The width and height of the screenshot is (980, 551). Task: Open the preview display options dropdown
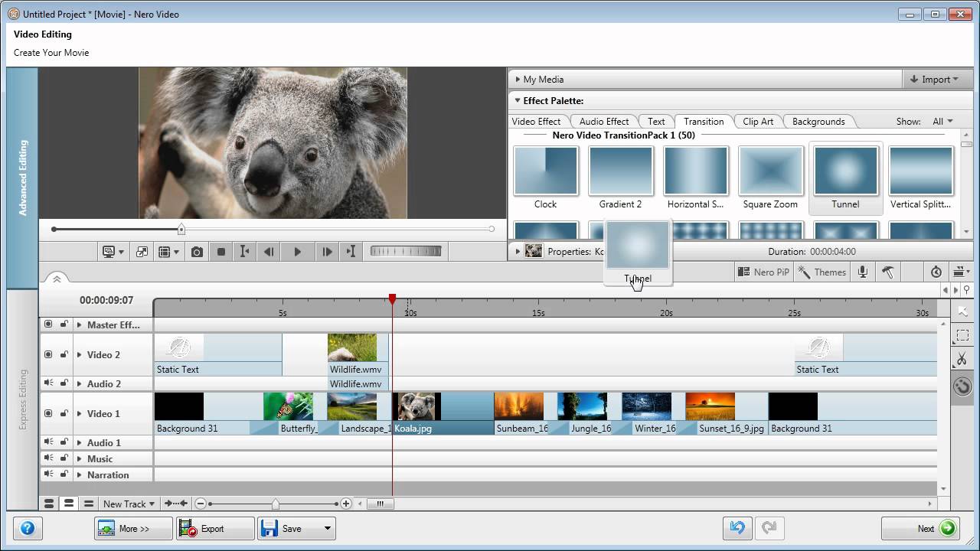113,252
